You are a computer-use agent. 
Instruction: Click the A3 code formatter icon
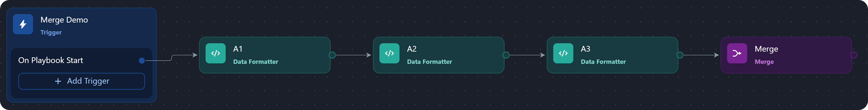pos(563,53)
